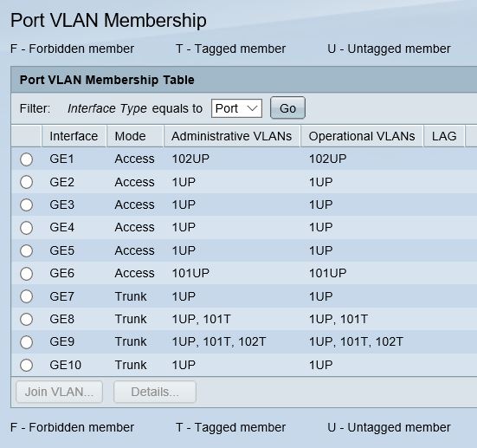Click the Mode column header
This screenshot has width=477, height=448.
pyautogui.click(x=135, y=136)
